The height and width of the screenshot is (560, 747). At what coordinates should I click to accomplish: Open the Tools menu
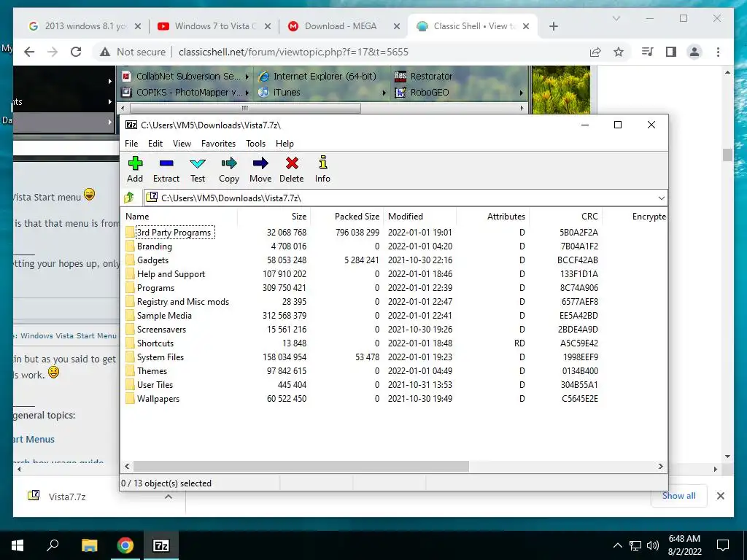(256, 144)
